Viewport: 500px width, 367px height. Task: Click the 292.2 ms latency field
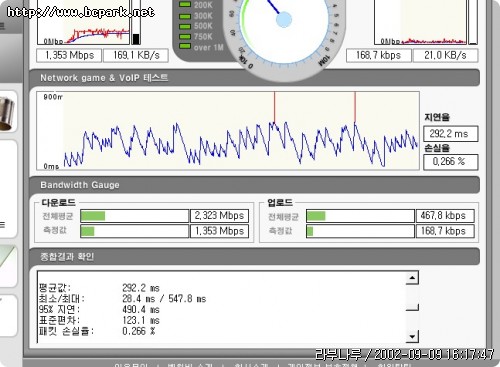pos(451,134)
